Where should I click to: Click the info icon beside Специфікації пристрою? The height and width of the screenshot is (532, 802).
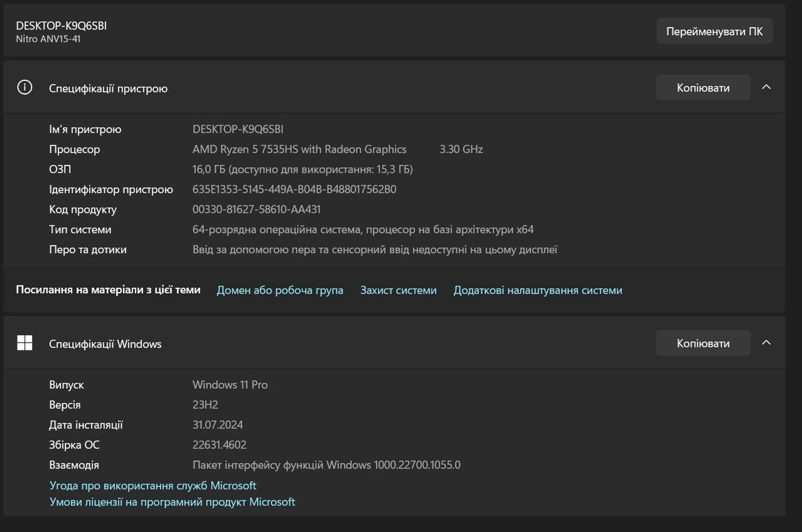(25, 87)
